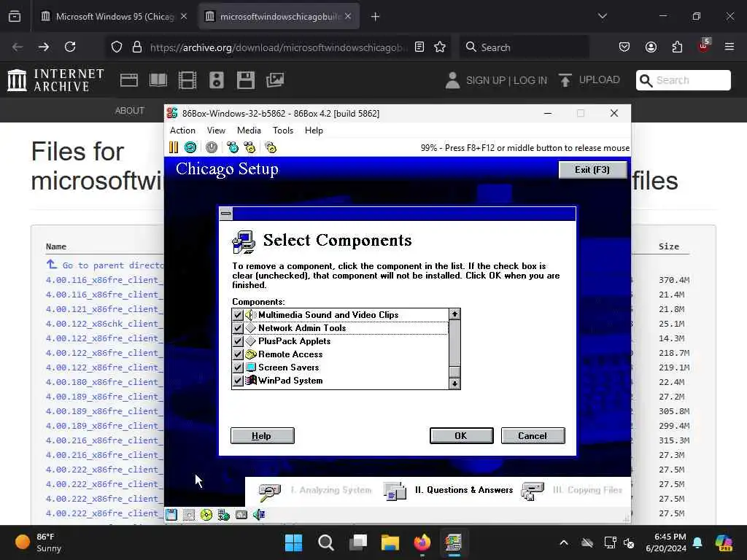Open a new Firefox tab

tap(375, 17)
